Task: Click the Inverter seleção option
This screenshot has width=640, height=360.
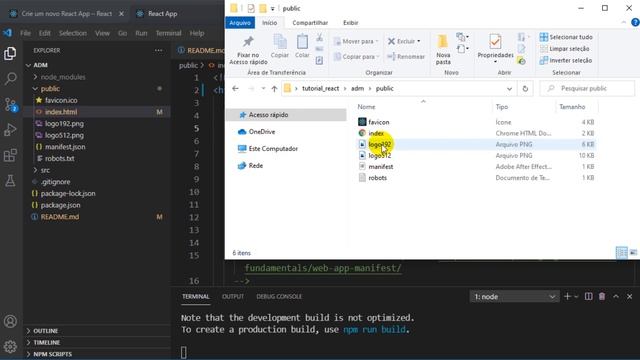Action: (x=566, y=60)
